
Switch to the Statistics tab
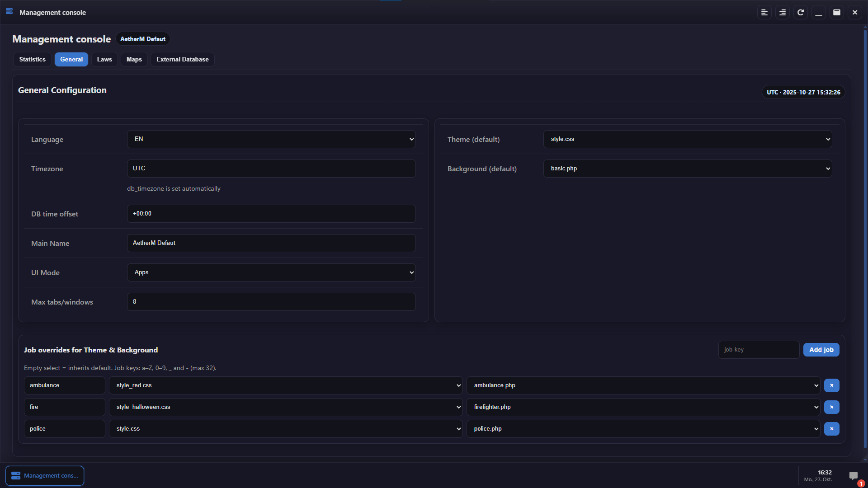pyautogui.click(x=32, y=59)
